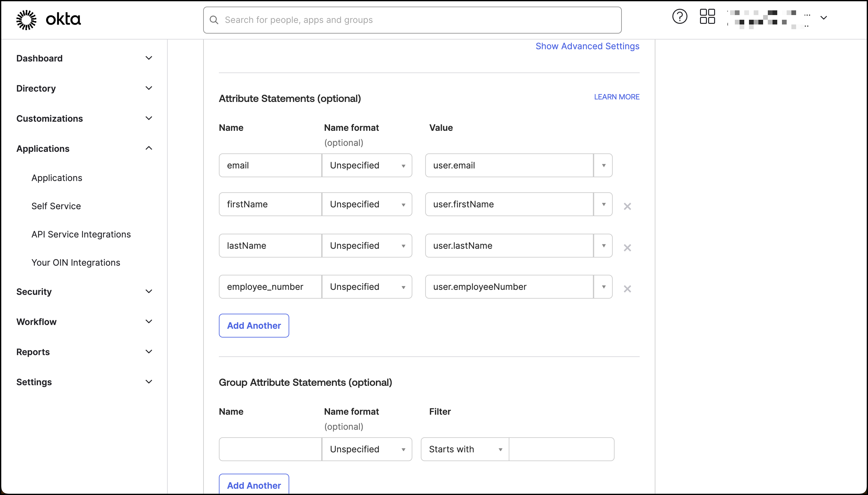The image size is (868, 495).
Task: Click Add Another under Attribute Statements
Action: [254, 326]
